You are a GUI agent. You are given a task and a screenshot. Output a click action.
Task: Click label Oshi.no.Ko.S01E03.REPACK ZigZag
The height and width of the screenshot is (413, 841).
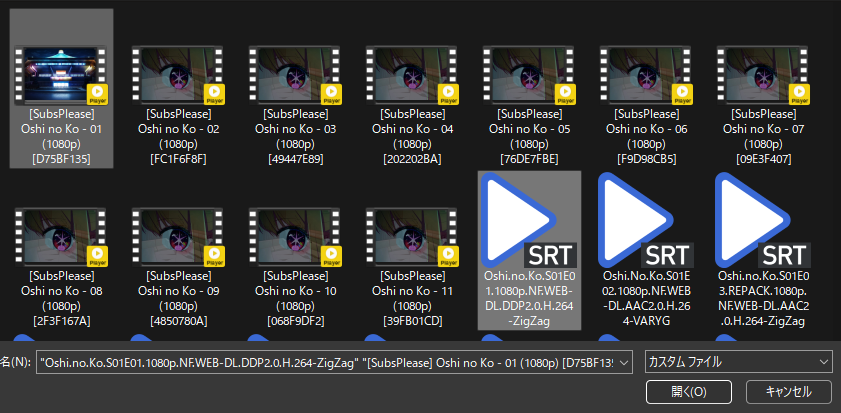click(763, 299)
